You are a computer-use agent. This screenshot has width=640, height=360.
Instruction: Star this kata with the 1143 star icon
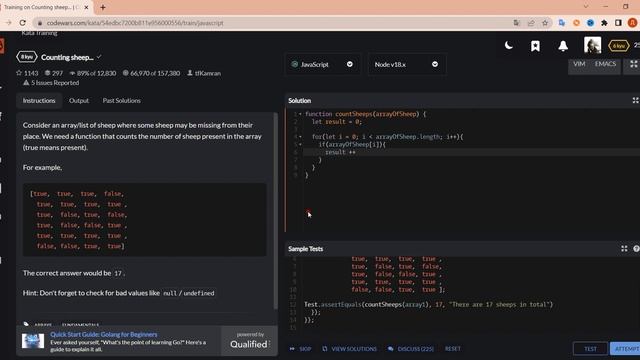(19, 73)
